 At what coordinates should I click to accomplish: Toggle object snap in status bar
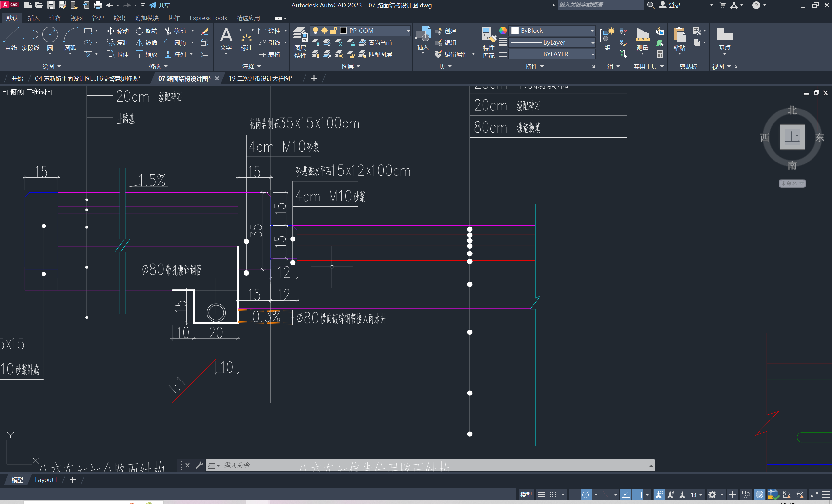coord(638,495)
